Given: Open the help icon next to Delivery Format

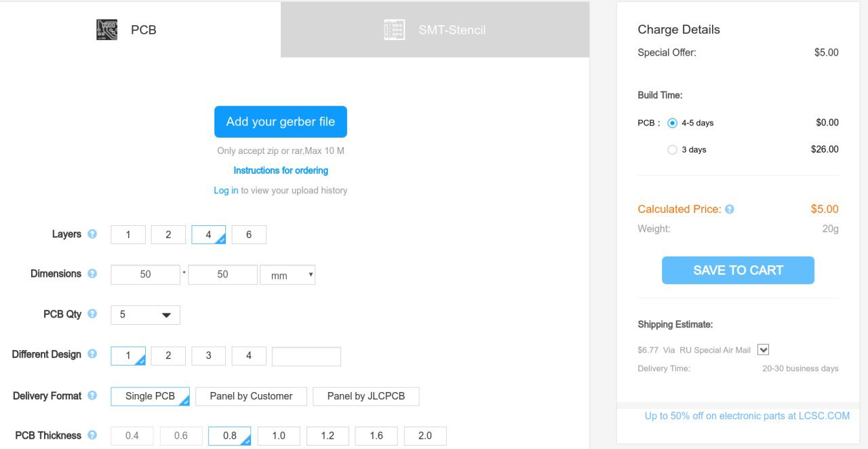Looking at the screenshot, I should [x=92, y=395].
